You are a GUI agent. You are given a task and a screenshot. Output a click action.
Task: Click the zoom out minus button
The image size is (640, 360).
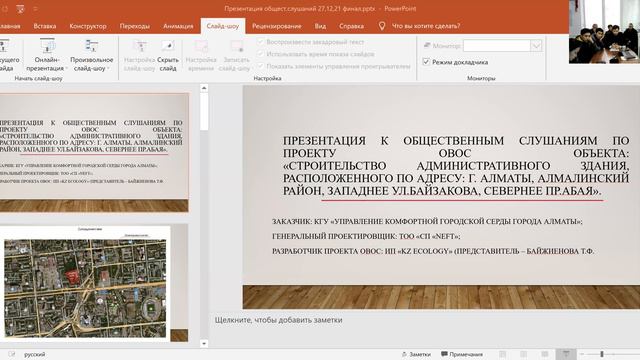[582, 354]
